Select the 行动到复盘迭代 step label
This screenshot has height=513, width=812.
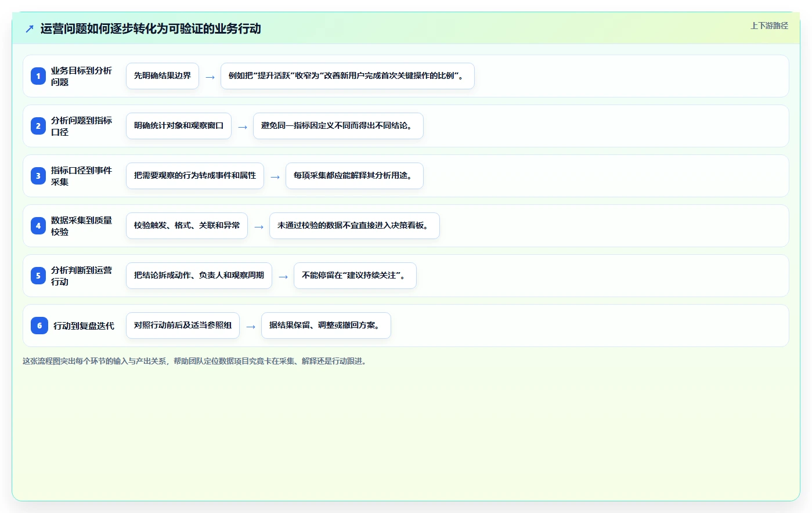point(84,326)
